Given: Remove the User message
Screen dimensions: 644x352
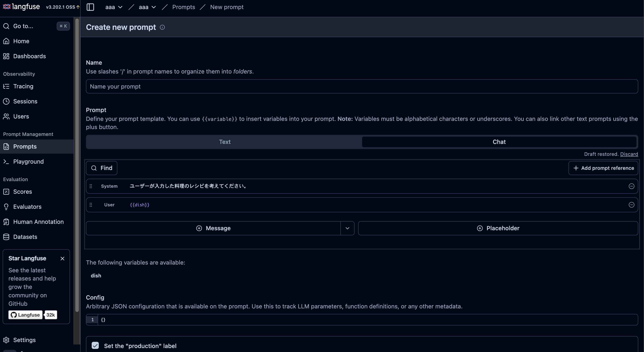Looking at the screenshot, I should pos(631,205).
